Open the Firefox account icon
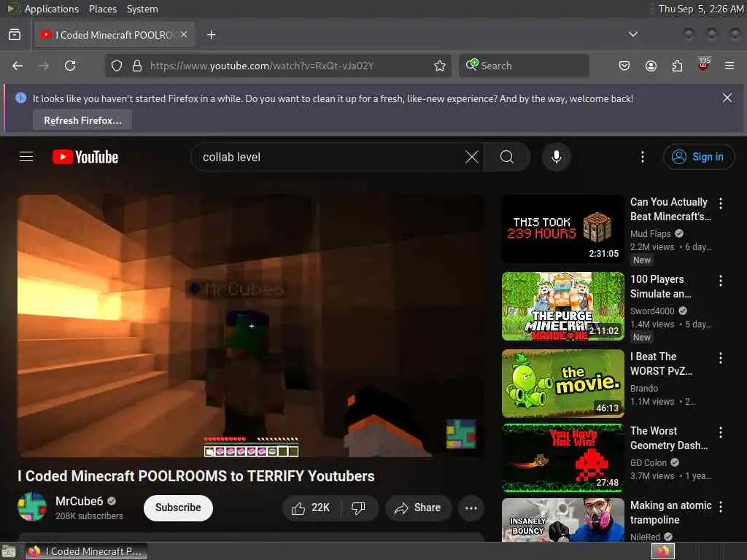The height and width of the screenshot is (560, 747). pyautogui.click(x=651, y=66)
